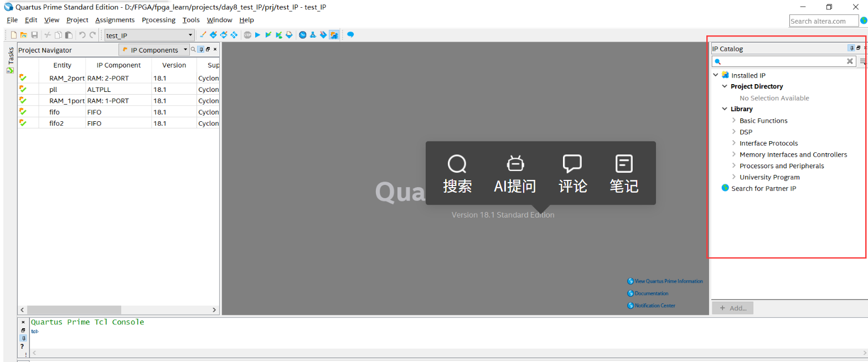Click the hierarchy network toolbar icon

[313, 35]
